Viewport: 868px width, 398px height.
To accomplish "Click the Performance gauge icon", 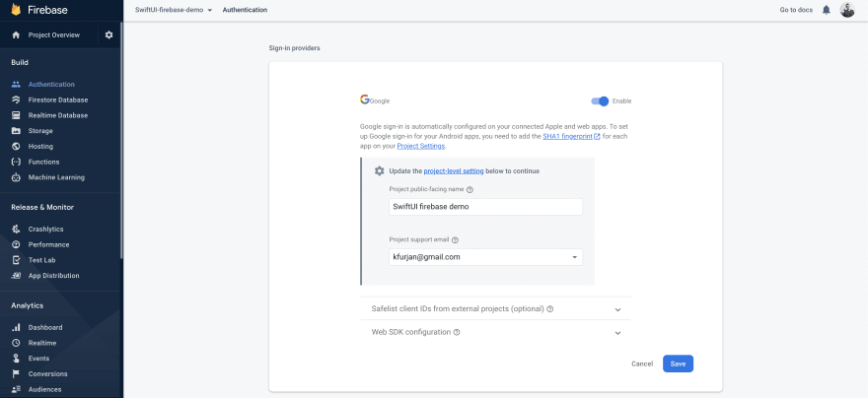I will click(16, 244).
